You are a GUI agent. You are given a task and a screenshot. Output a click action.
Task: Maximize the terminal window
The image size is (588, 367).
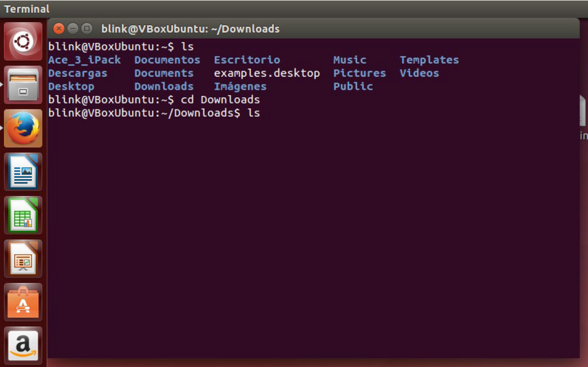[x=86, y=29]
